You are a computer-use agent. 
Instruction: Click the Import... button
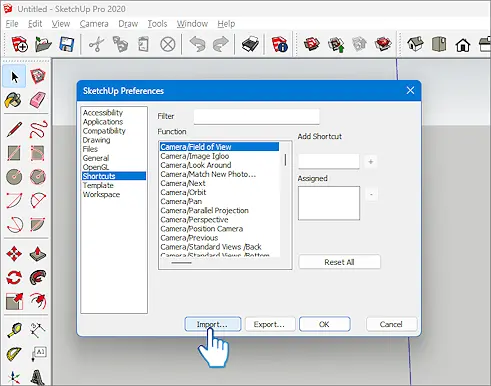[213, 324]
